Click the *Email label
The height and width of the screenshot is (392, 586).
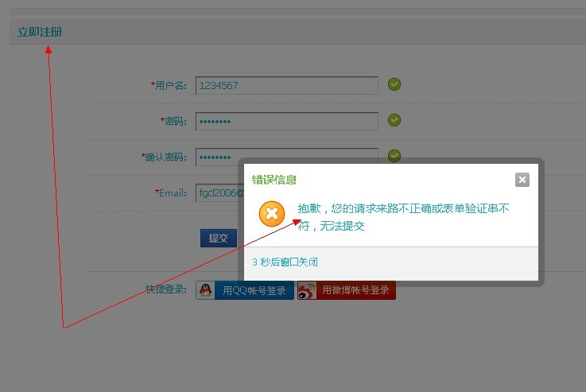(170, 193)
